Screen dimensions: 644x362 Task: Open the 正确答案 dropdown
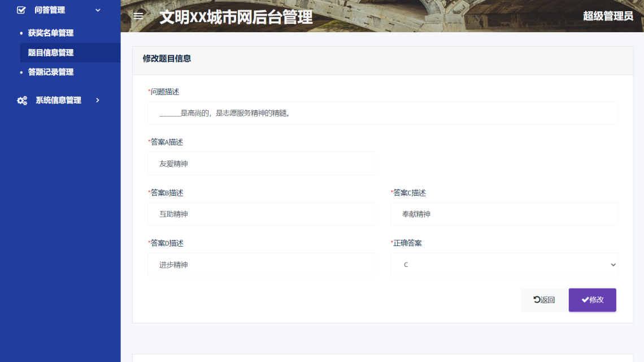point(504,264)
